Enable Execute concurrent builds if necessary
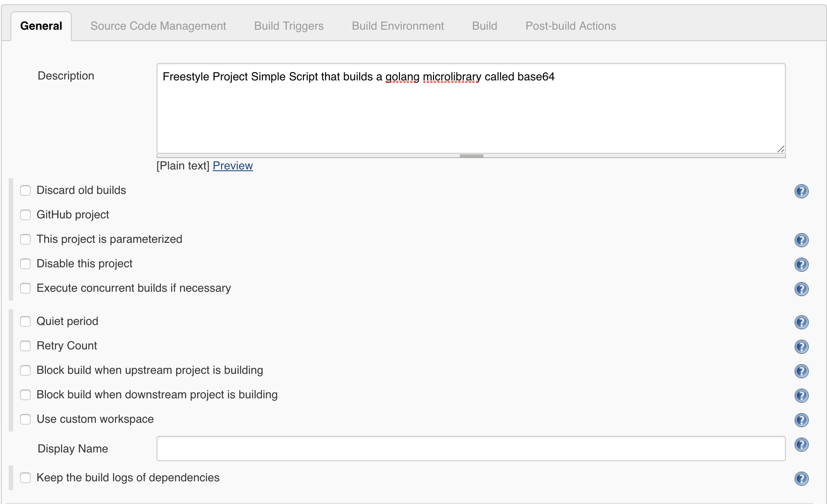This screenshot has width=827, height=504. (25, 288)
